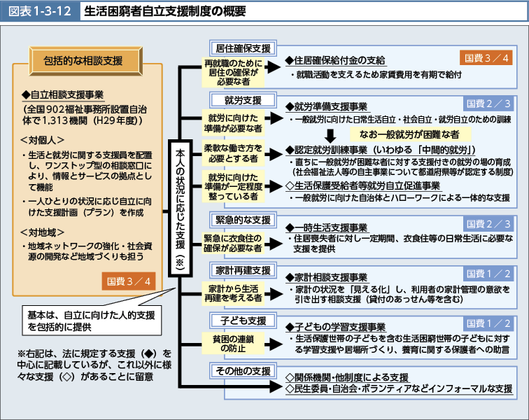The width and height of the screenshot is (529, 420).
Task: Click the yellow 柔軟な働き方を必要とする者 box
Action: click(x=233, y=153)
